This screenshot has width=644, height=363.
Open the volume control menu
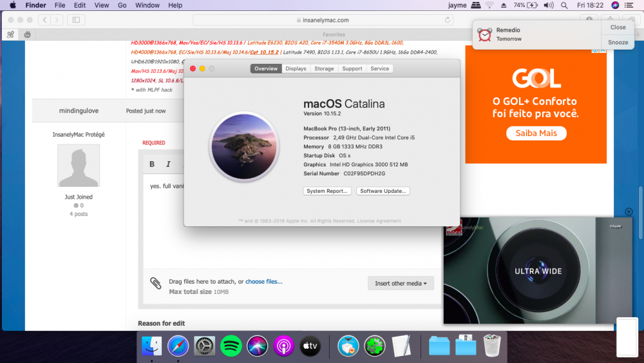[549, 5]
